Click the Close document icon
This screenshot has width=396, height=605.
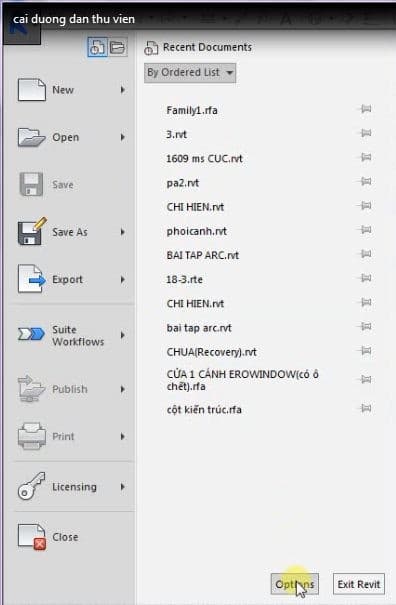[32, 537]
